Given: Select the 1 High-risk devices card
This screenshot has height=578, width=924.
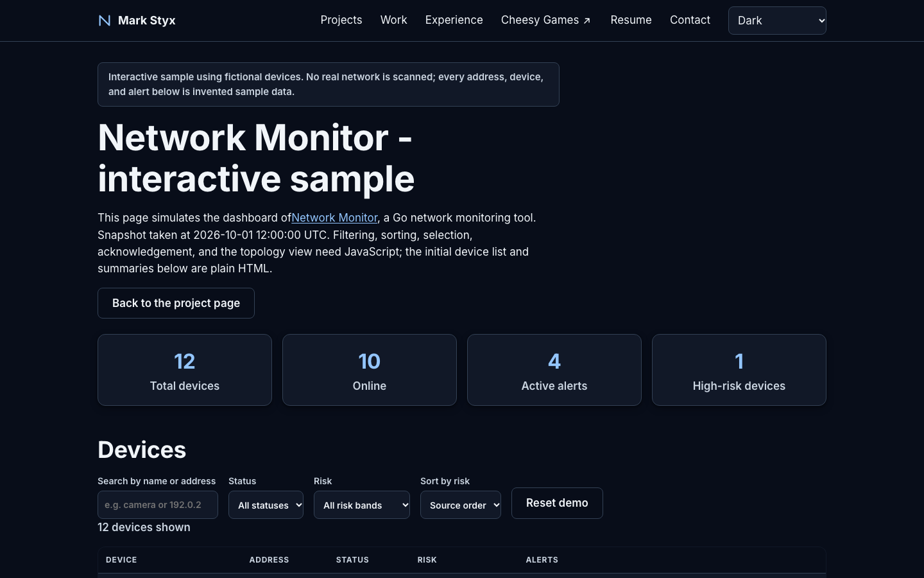Looking at the screenshot, I should click(x=739, y=370).
